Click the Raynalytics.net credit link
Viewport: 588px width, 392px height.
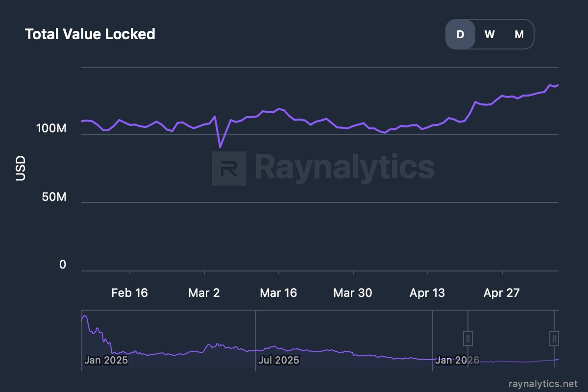(x=543, y=383)
